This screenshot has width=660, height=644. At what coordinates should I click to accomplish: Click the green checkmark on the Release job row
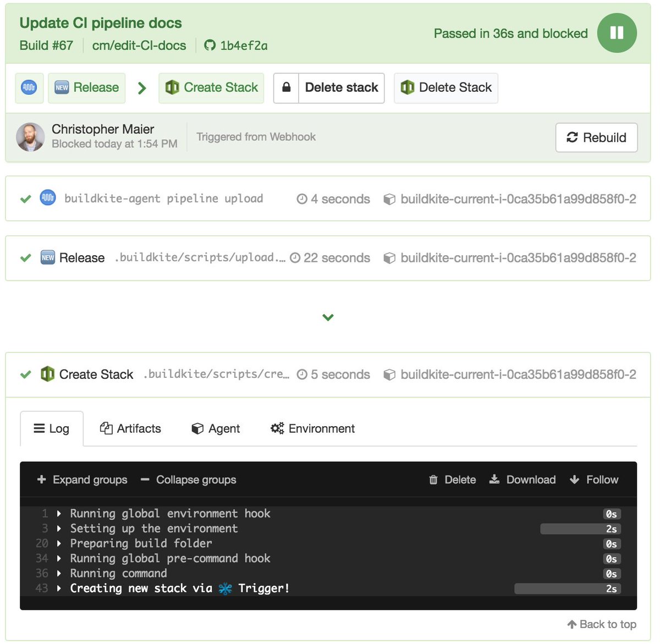[x=25, y=258]
